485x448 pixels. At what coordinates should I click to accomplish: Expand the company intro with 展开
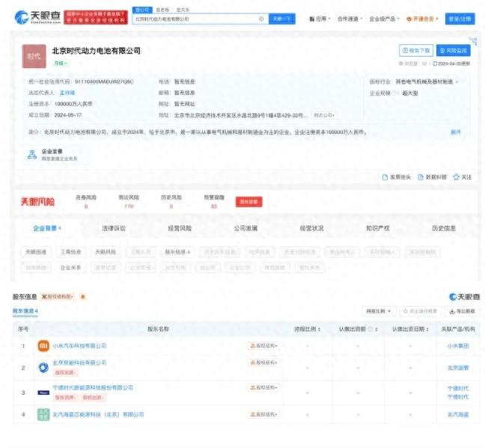coord(455,132)
